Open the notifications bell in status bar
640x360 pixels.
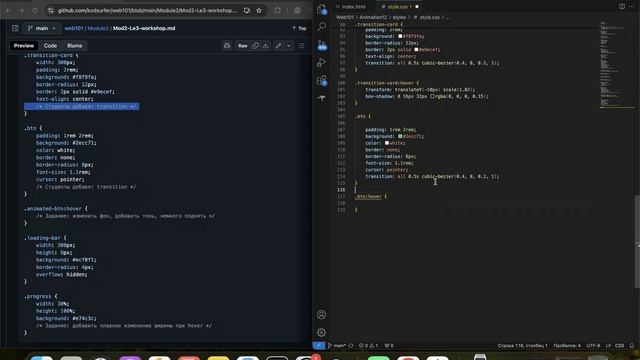[632, 346]
